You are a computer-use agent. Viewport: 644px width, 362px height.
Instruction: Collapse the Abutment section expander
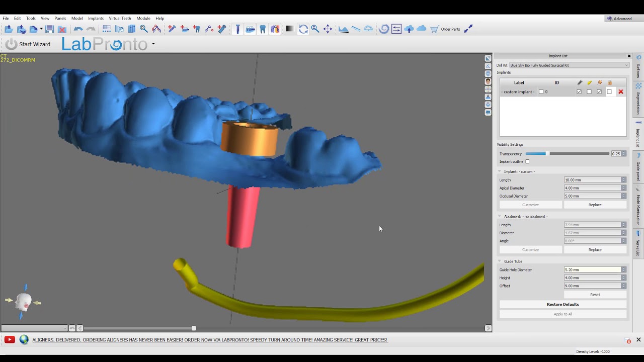pos(500,217)
